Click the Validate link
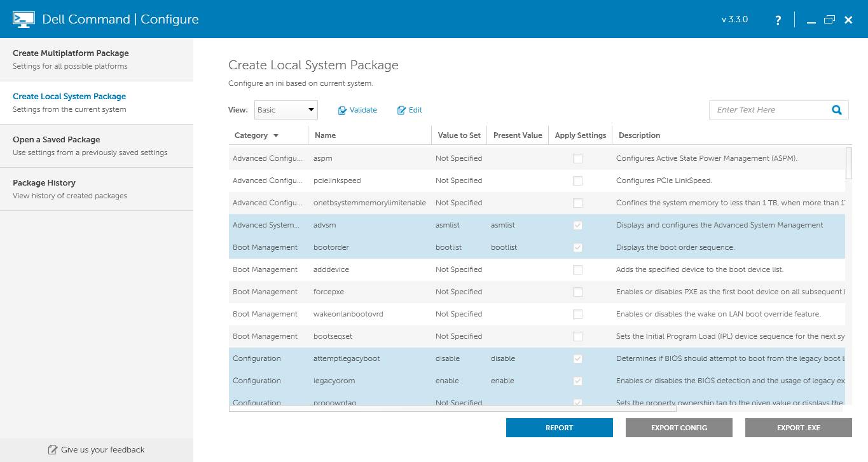This screenshot has height=462, width=868. (363, 110)
